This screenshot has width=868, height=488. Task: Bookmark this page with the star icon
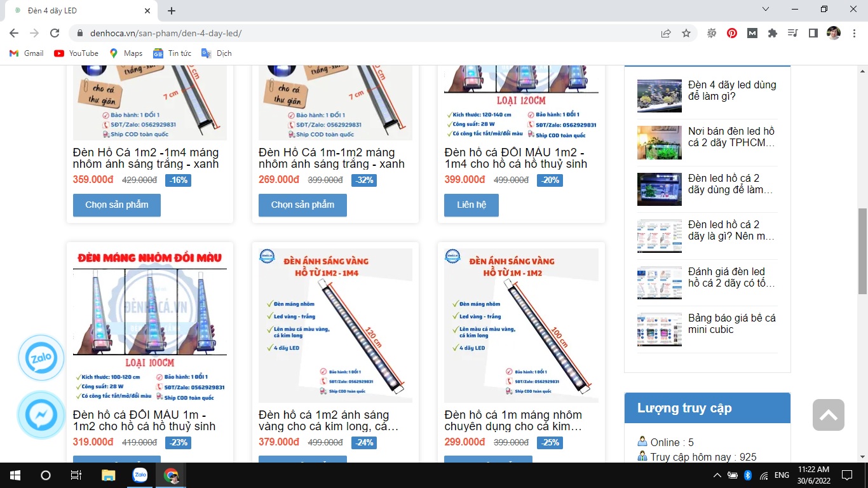(686, 33)
